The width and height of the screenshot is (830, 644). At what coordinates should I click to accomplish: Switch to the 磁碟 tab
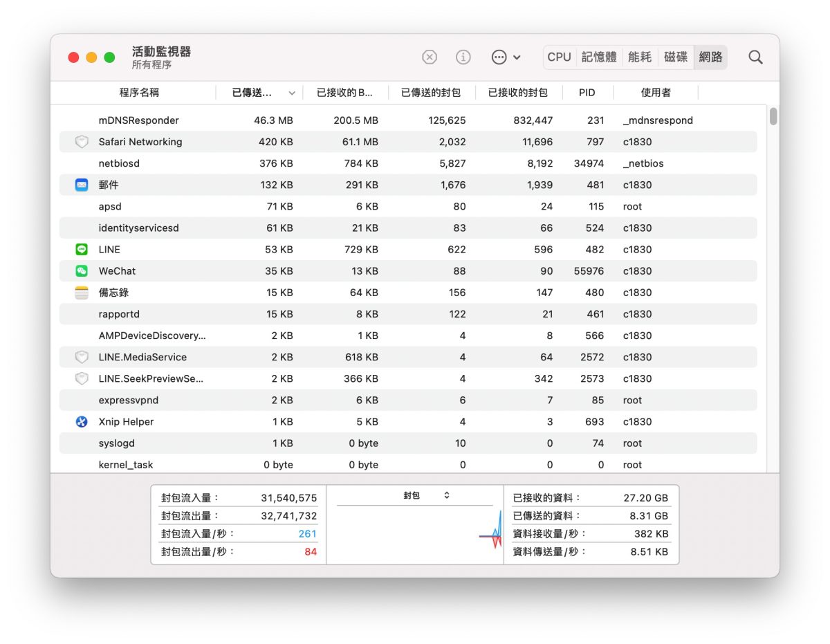(676, 57)
